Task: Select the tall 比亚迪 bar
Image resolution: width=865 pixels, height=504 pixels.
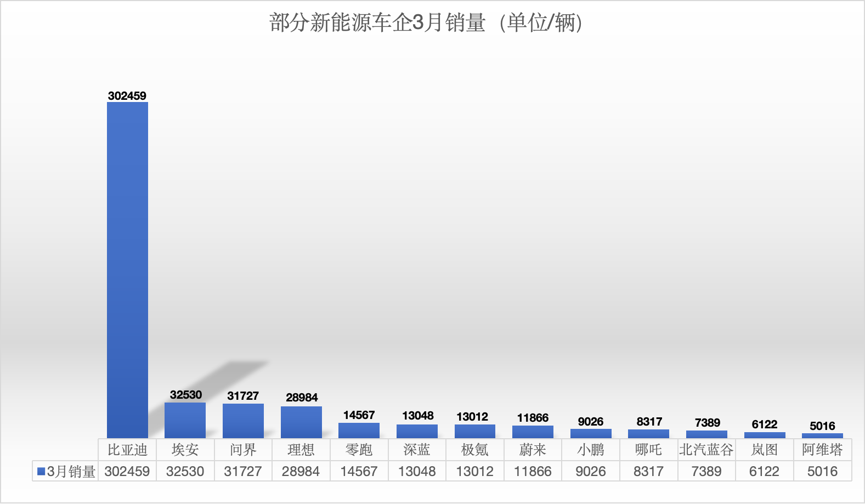Action: 127,270
